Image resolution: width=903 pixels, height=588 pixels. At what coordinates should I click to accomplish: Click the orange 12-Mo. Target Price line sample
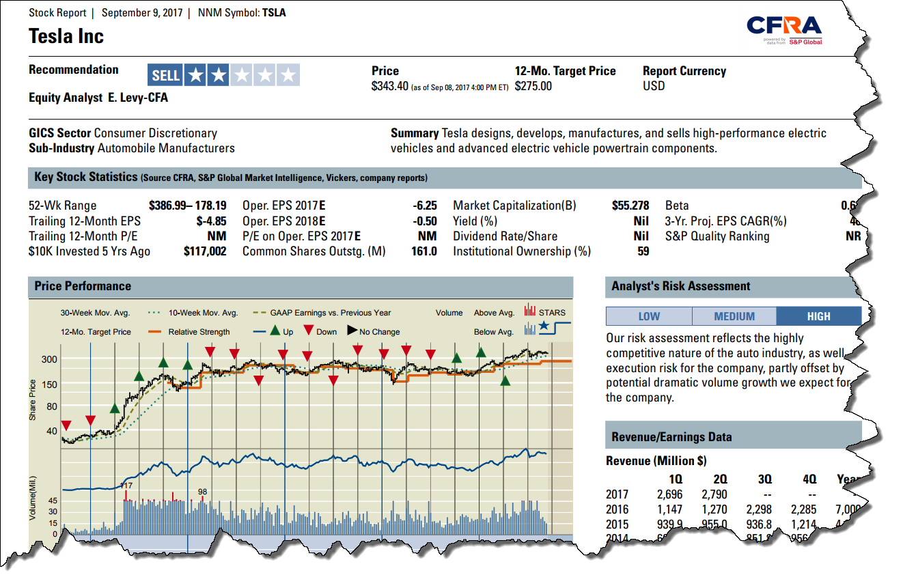pyautogui.click(x=154, y=332)
